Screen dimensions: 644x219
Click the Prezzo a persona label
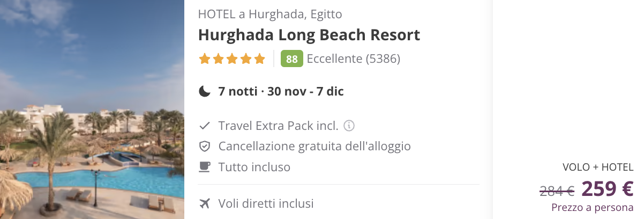[592, 207]
